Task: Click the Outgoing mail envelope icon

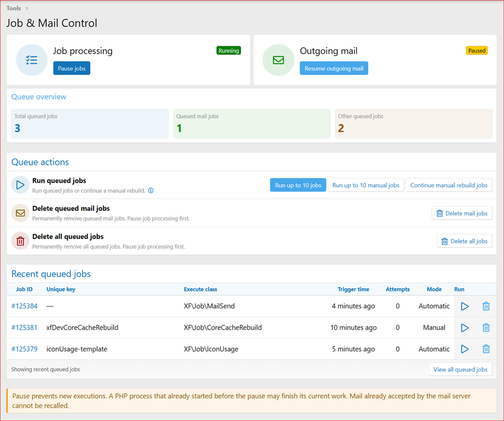Action: pos(278,60)
